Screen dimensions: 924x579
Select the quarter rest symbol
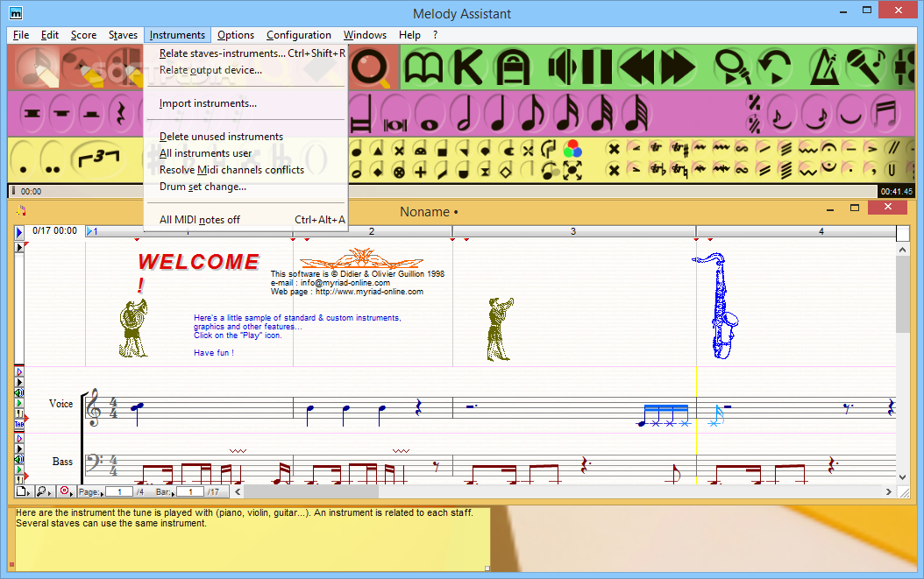[121, 113]
